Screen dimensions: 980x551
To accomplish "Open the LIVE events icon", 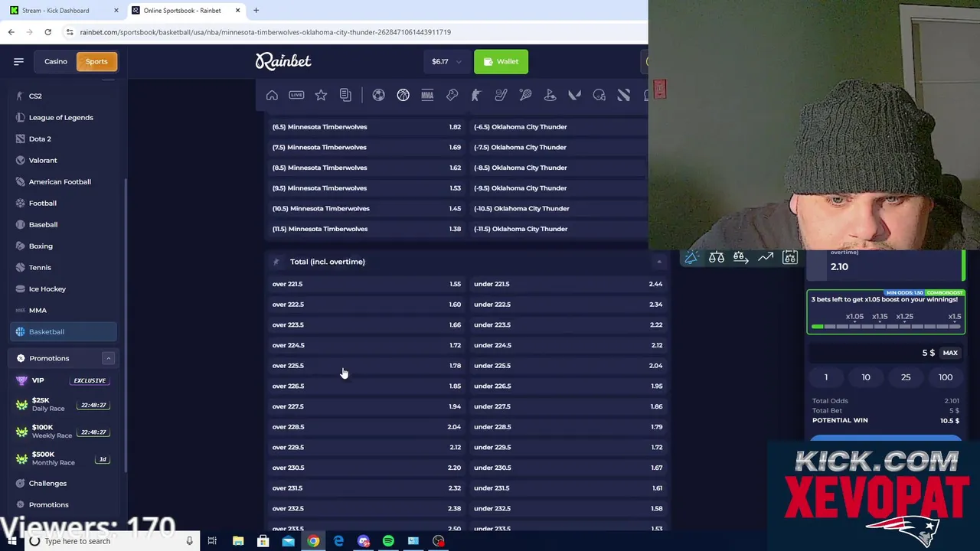I will 296,95.
